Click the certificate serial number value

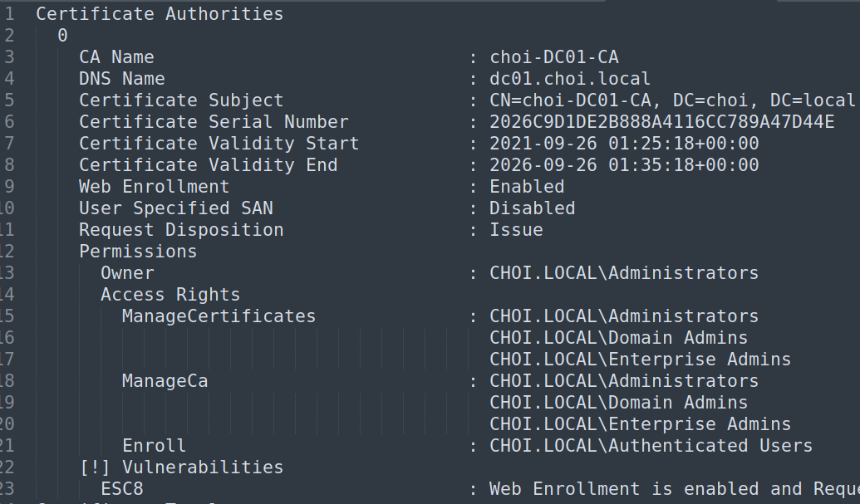[x=661, y=122]
